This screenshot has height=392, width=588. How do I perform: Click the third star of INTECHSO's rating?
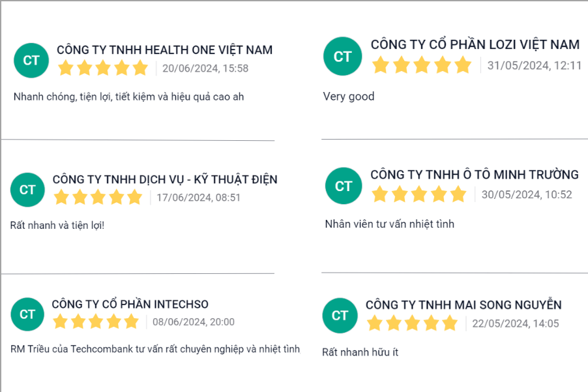[x=96, y=321]
